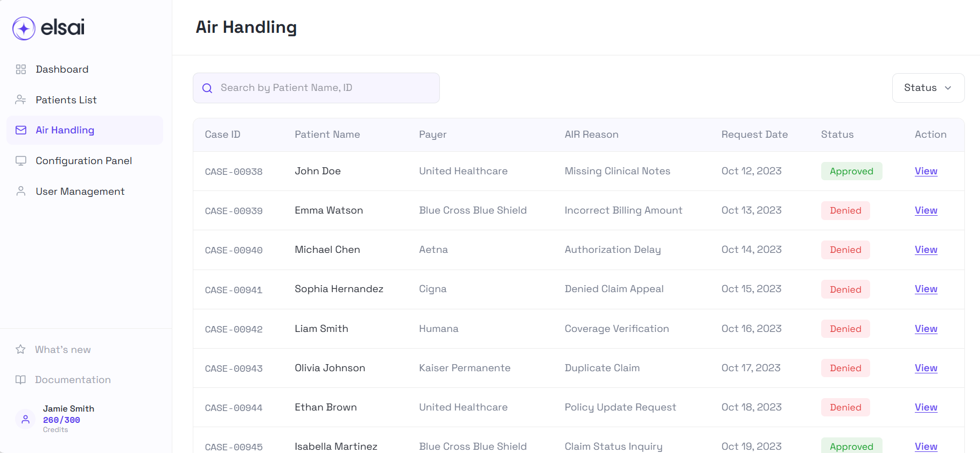View Isabella Martinez's case
The image size is (980, 453).
click(x=926, y=447)
